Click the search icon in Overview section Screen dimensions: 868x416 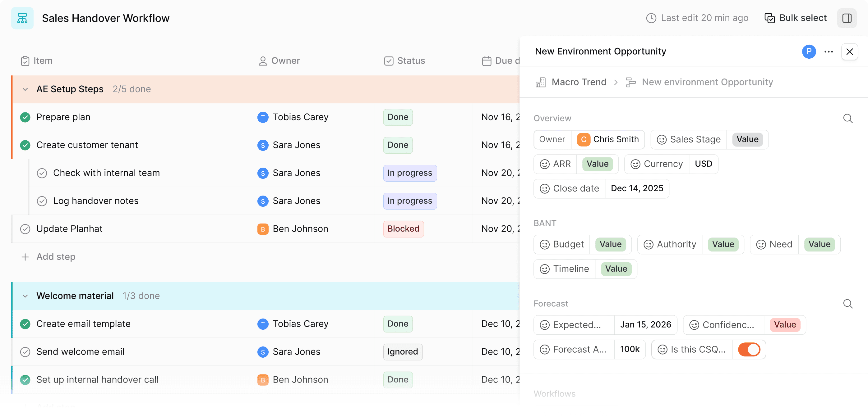(x=847, y=119)
